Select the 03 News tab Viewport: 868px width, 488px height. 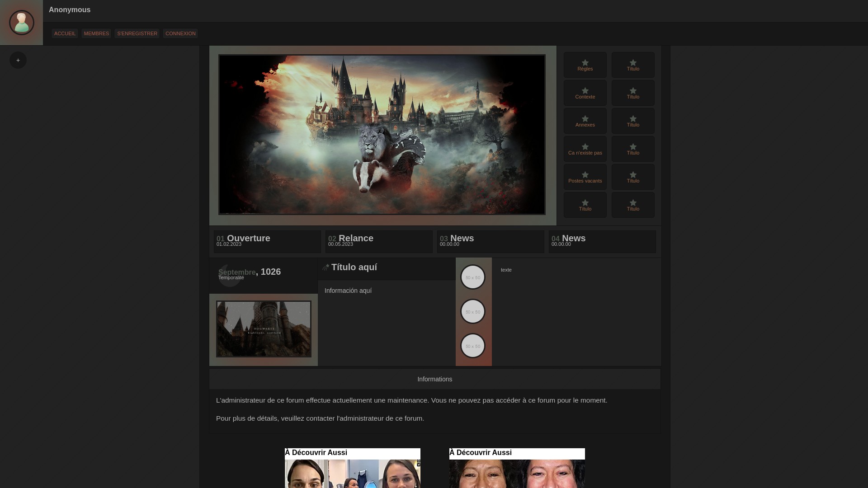point(491,241)
